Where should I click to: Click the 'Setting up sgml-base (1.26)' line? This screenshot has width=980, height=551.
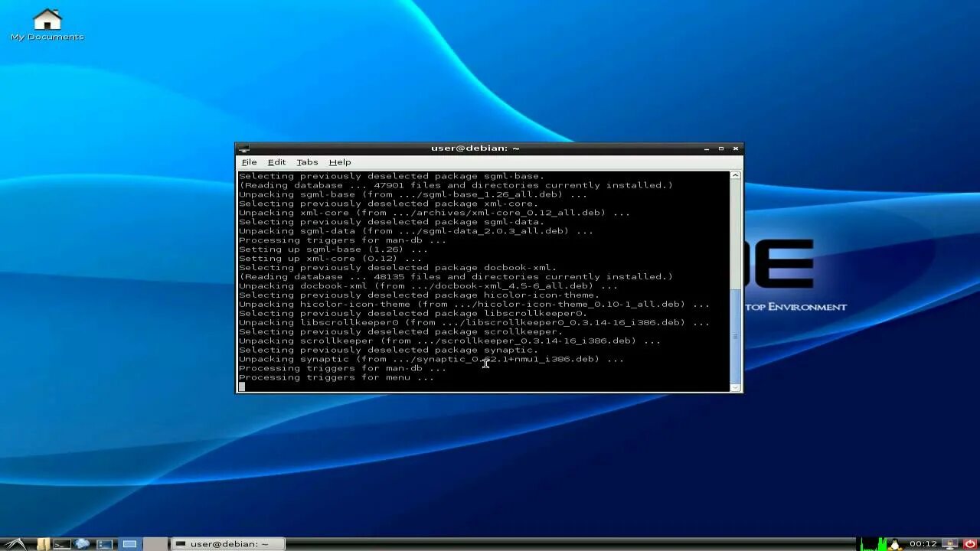tap(333, 249)
